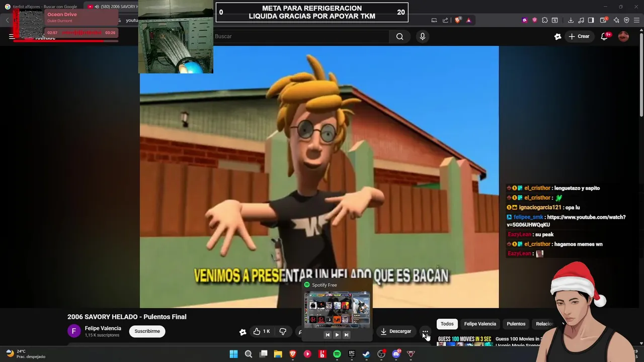Open YouTube notifications bell

(x=605, y=36)
